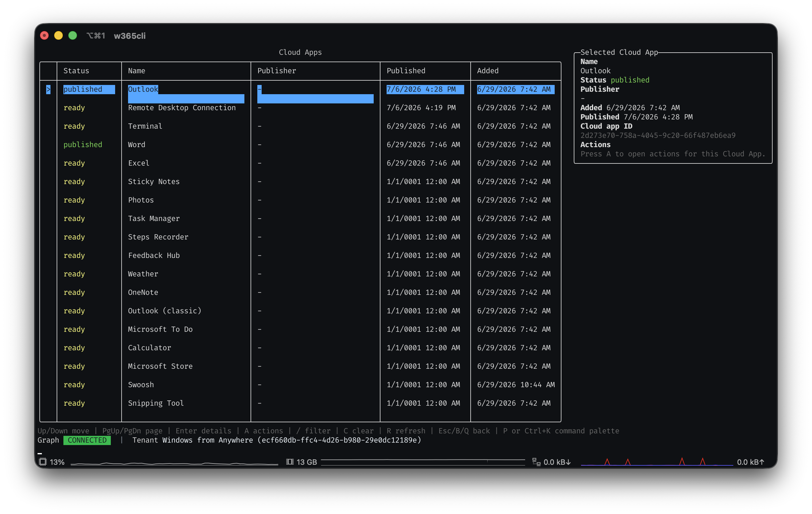The height and width of the screenshot is (514, 812).
Task: Click the 'R refresh' shortcut hint
Action: click(406, 431)
